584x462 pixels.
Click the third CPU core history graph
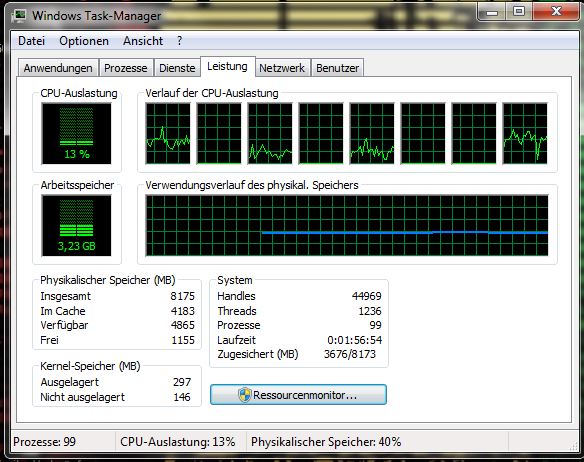270,133
